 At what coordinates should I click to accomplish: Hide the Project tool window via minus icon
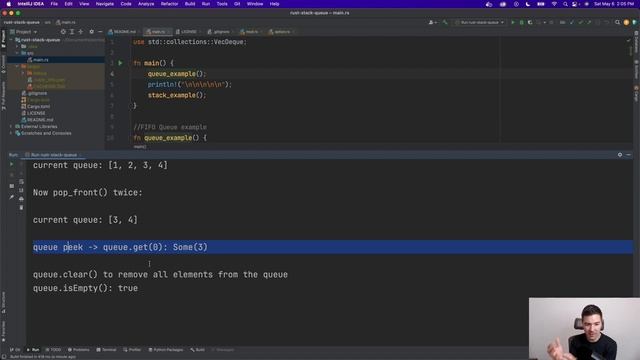(x=100, y=31)
